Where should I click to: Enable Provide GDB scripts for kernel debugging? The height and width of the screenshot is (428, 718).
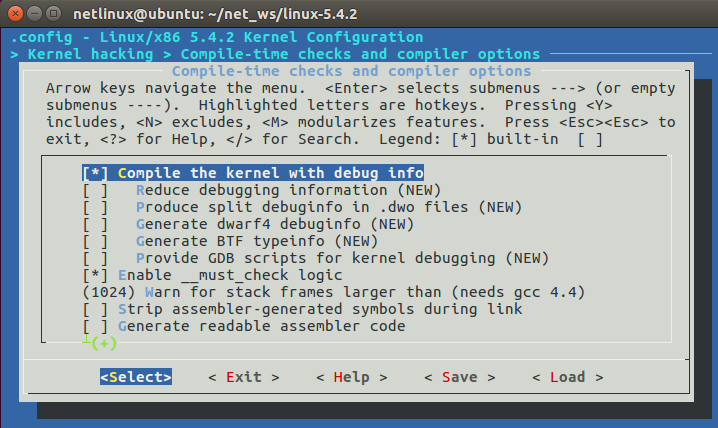tap(315, 258)
